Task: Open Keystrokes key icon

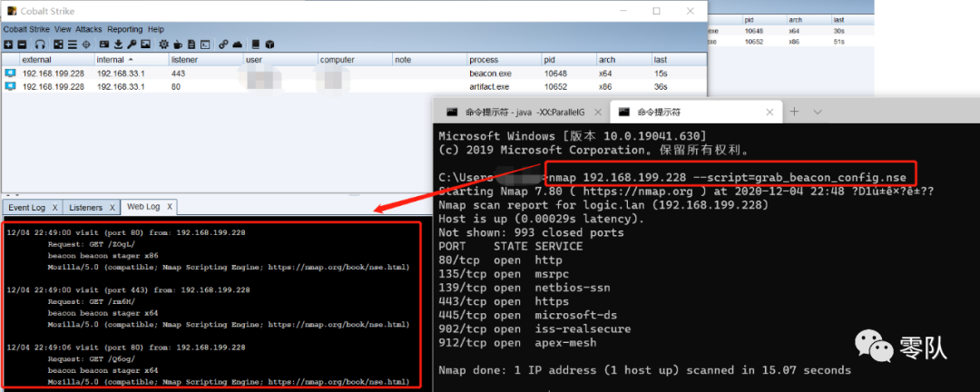Action: click(132, 44)
